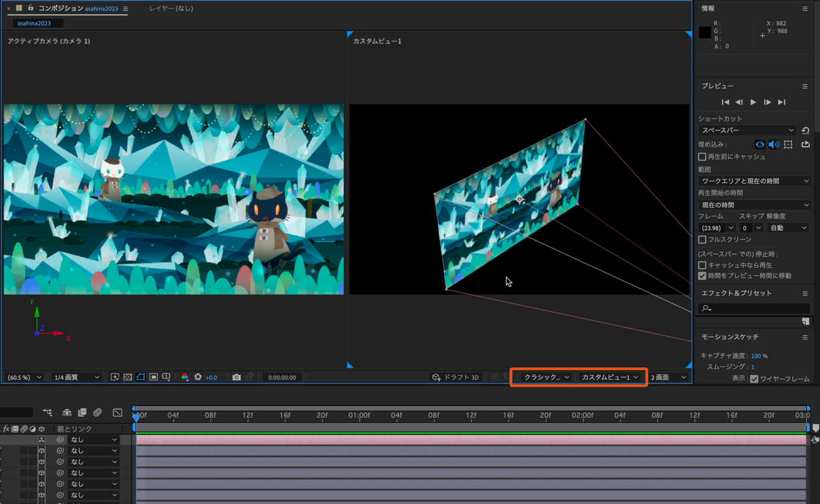Click the exposure value +0.0
Viewport: 820px width, 504px height.
tap(211, 377)
